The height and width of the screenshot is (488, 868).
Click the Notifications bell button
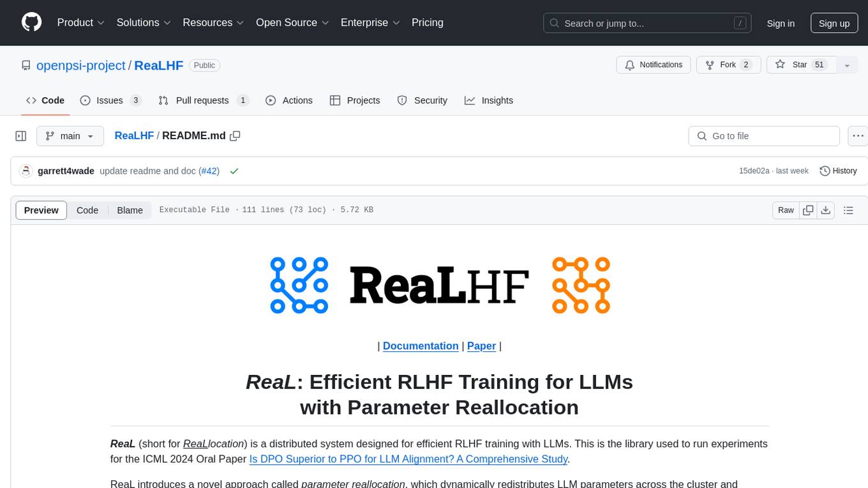point(654,65)
